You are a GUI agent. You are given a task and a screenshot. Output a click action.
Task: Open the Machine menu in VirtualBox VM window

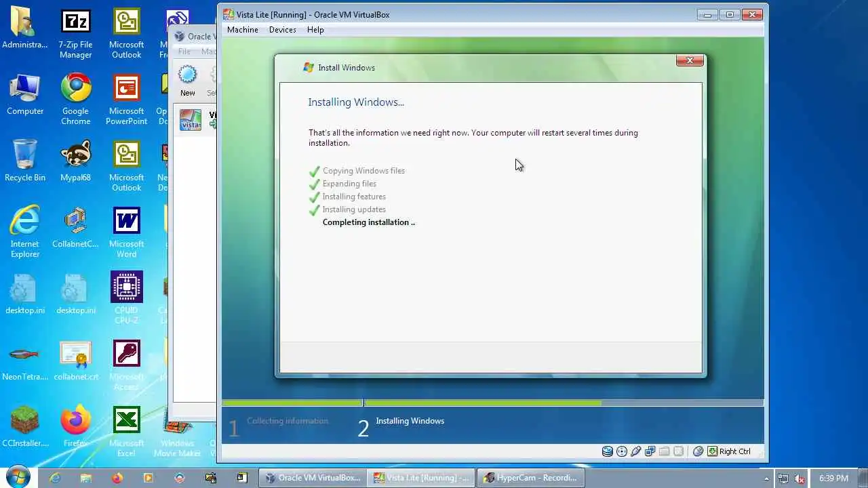tap(242, 30)
